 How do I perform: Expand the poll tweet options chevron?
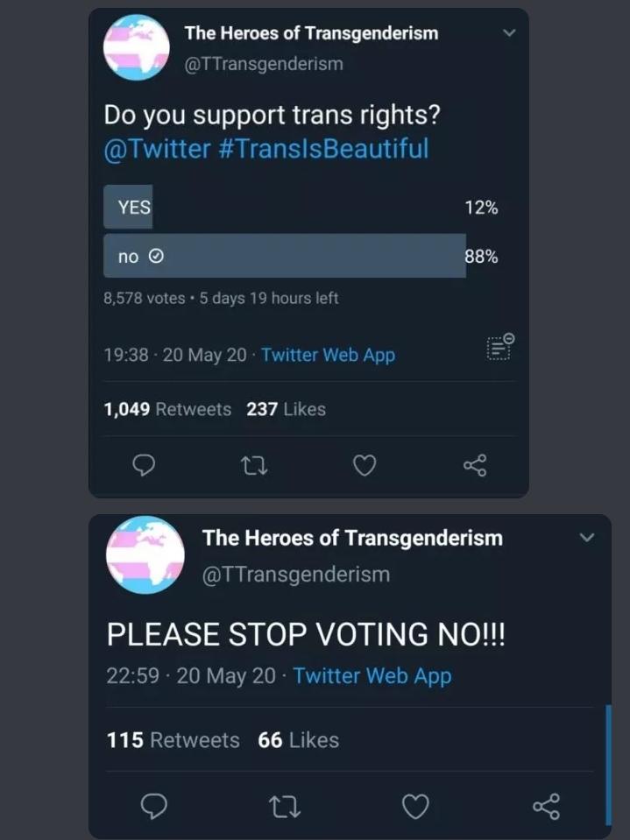(x=509, y=33)
